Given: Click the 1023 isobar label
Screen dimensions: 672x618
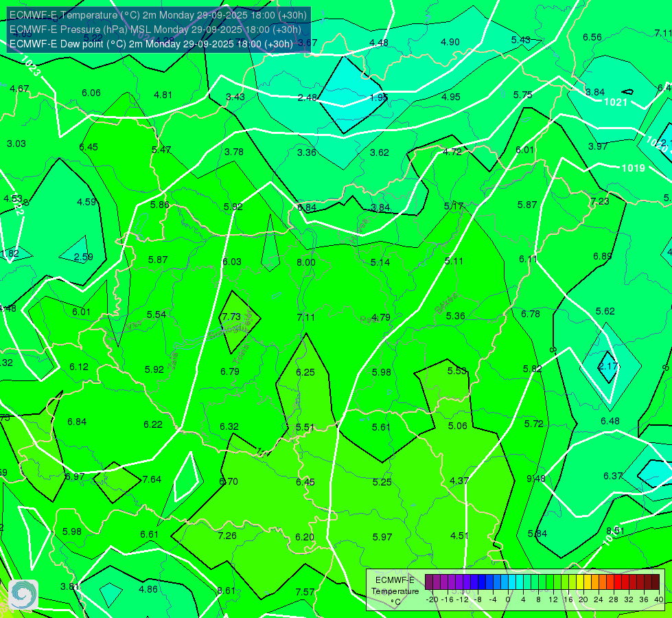Looking at the screenshot, I should 30,66.
